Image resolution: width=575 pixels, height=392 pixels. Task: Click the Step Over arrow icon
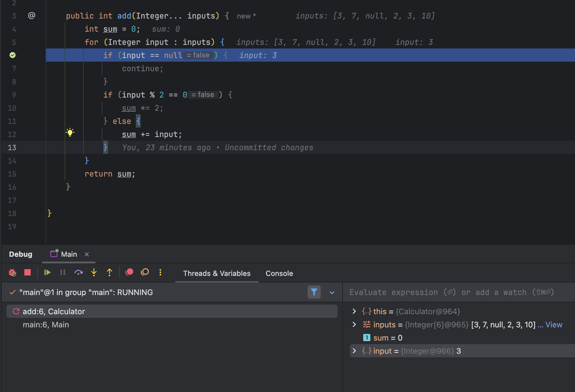(x=78, y=272)
